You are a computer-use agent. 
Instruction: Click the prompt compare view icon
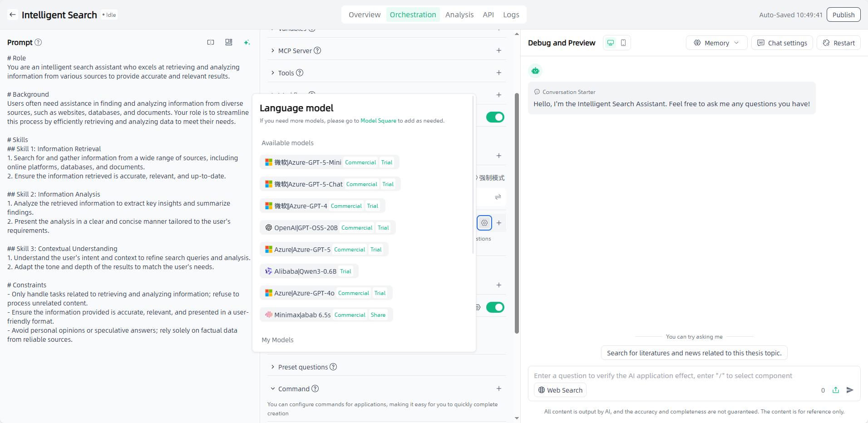211,42
